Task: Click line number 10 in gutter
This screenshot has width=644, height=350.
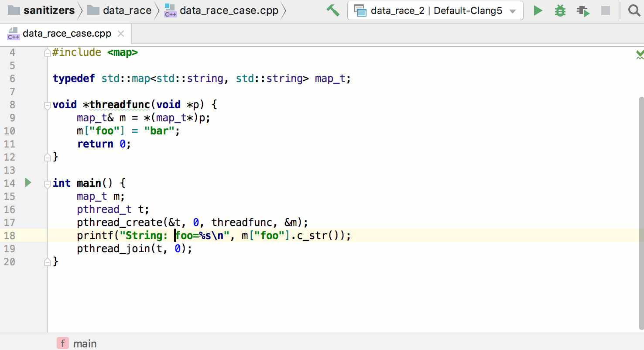Action: pos(10,131)
